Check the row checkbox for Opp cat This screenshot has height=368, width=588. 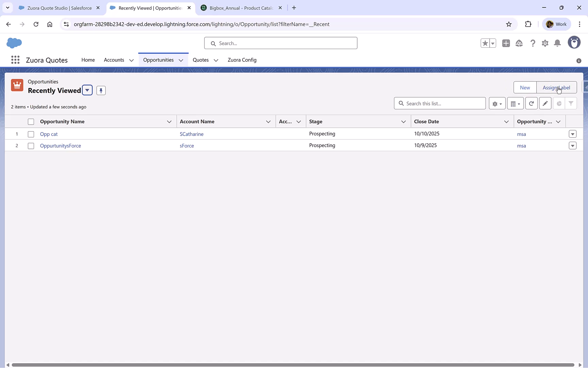[31, 134]
